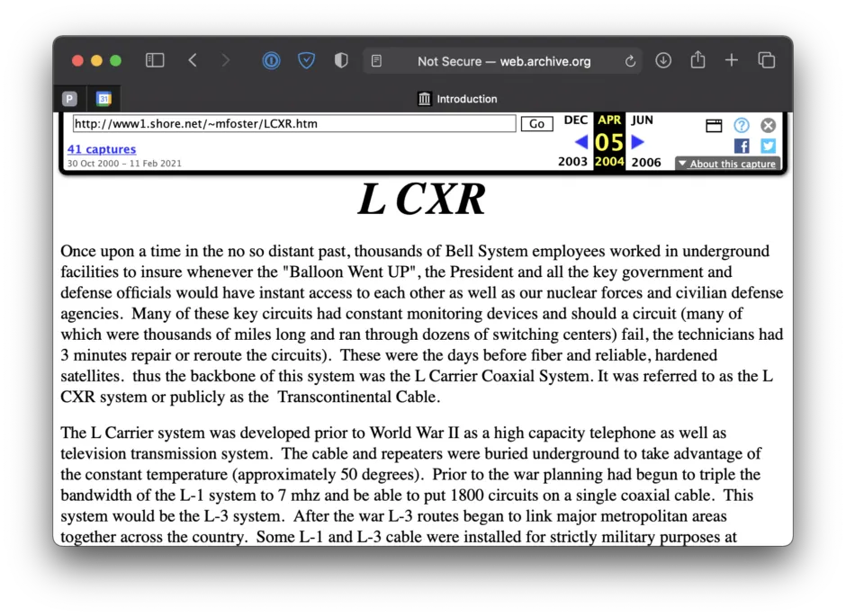Image resolution: width=846 pixels, height=616 pixels.
Task: Click the text "Transcontinental Cable."
Action: coord(359,397)
